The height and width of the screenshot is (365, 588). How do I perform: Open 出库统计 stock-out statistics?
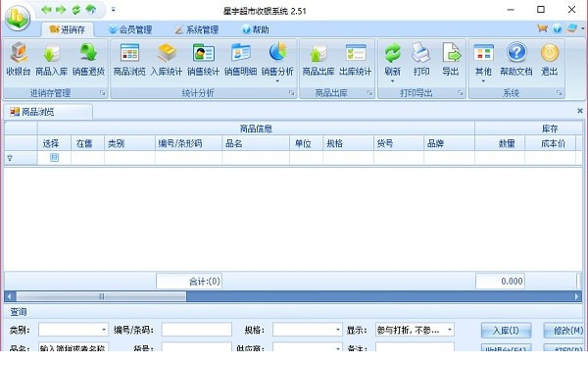click(355, 59)
